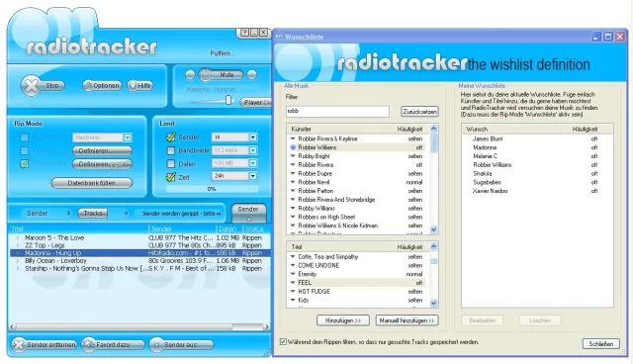This screenshot has height=364, width=633.
Task: Open Optionen with the wrench icon
Action: pyautogui.click(x=102, y=85)
